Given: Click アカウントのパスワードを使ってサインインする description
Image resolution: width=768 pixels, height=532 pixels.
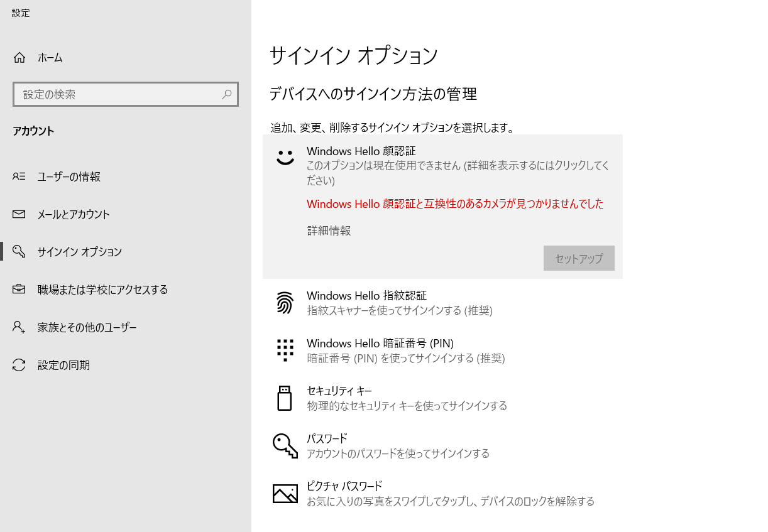Looking at the screenshot, I should pos(398,453).
